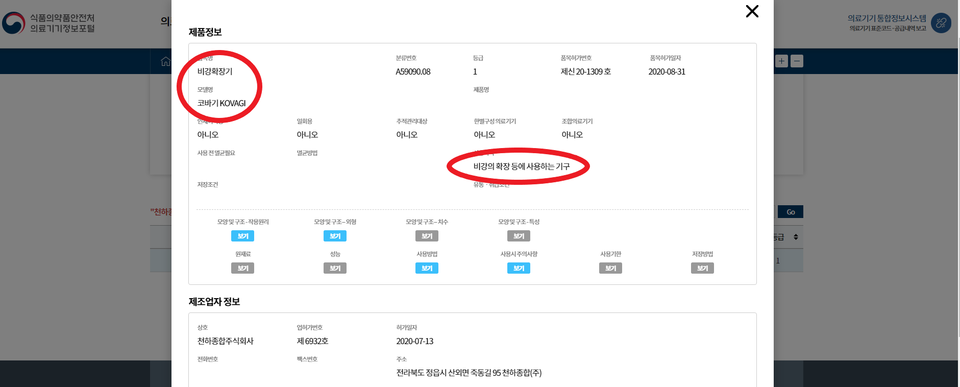Open 보기 under 모양 및 구조-치수

427,236
